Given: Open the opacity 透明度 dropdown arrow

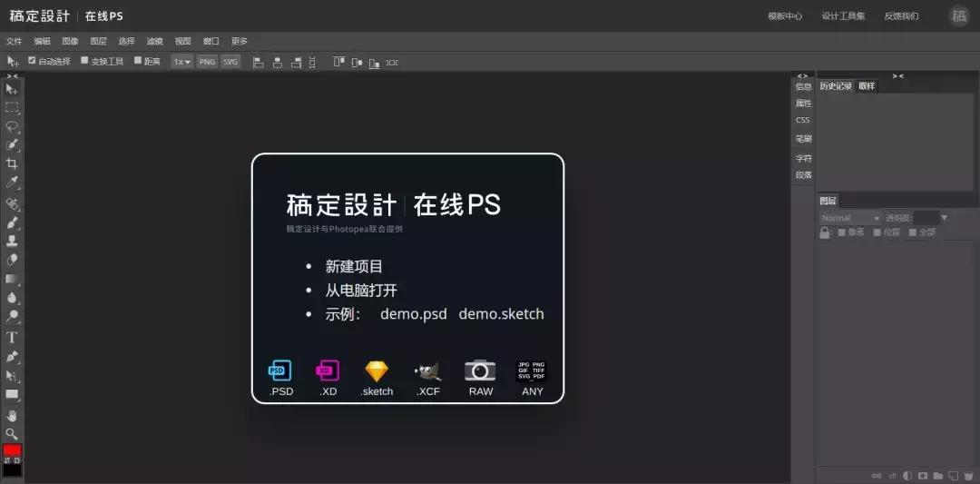Looking at the screenshot, I should (x=945, y=218).
